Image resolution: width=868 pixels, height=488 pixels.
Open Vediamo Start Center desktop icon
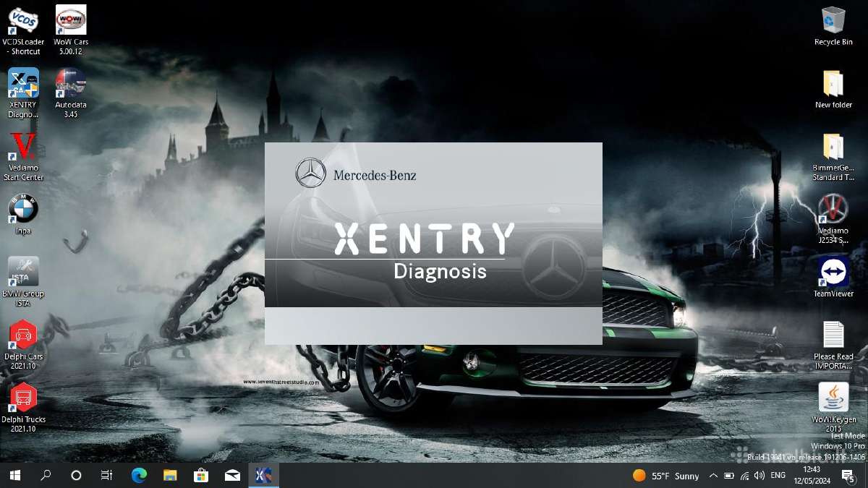pos(23,156)
